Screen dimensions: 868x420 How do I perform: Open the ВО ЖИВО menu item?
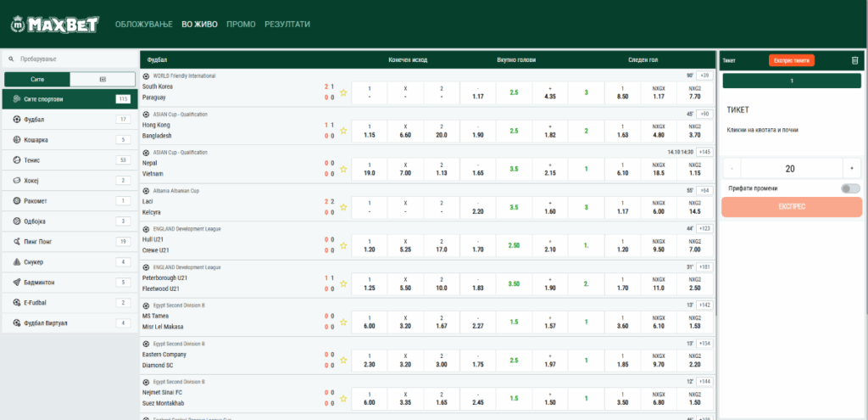[199, 25]
